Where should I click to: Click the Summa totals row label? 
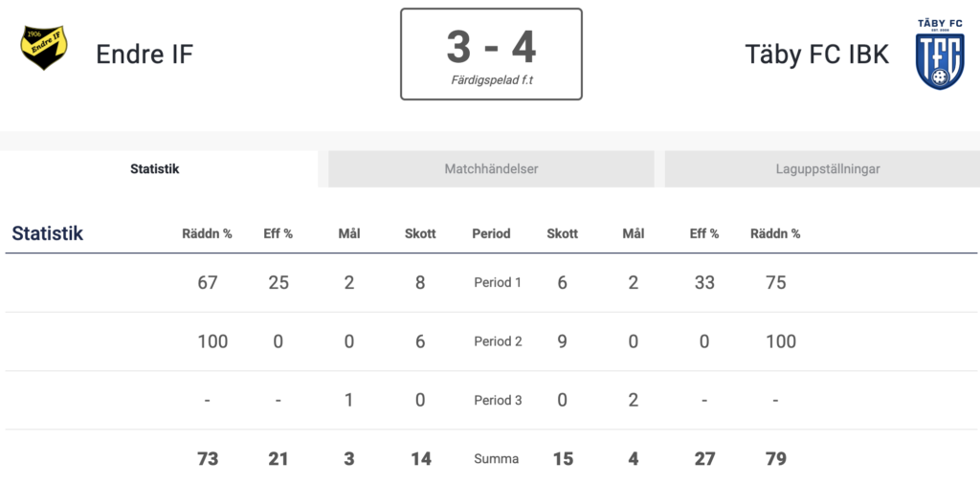coord(497,459)
